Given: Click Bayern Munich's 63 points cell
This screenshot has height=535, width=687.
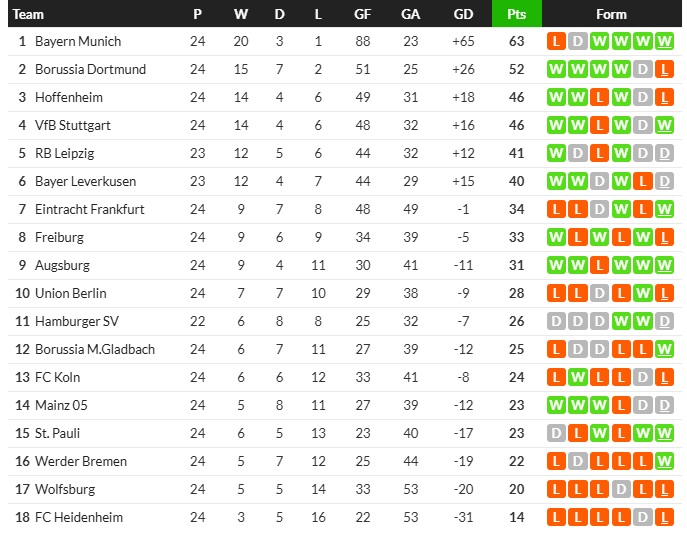Looking at the screenshot, I should coord(516,42).
